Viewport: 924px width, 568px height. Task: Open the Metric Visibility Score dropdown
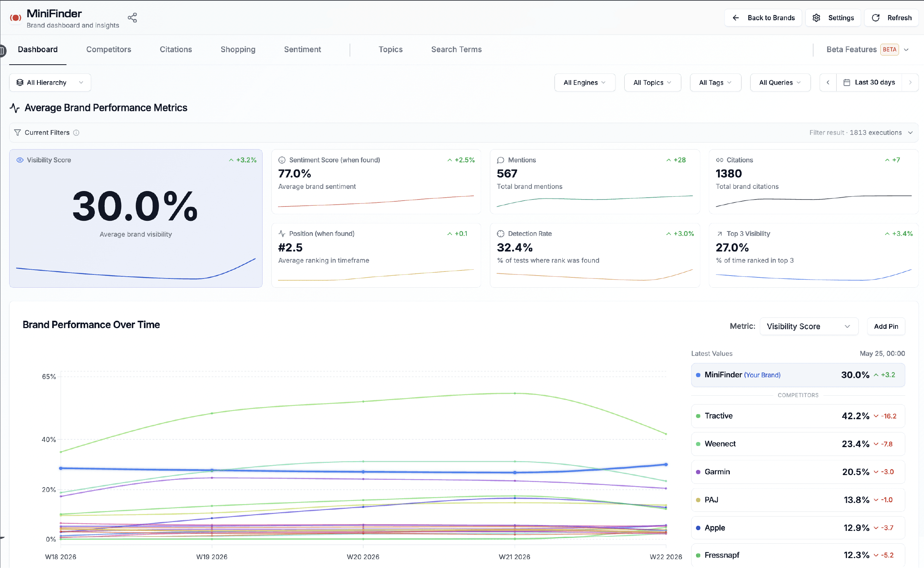click(809, 327)
